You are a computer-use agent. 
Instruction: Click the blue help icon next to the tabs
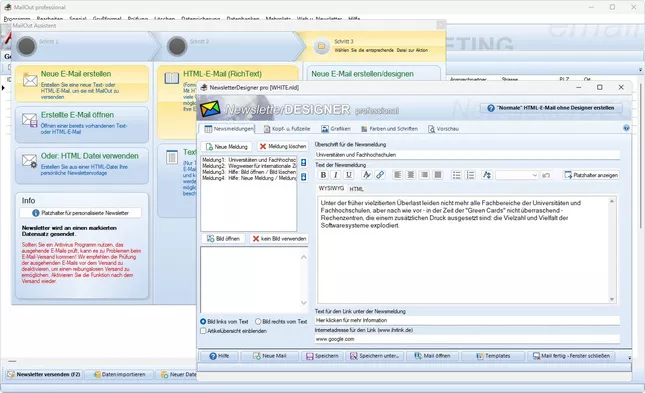coord(626,128)
